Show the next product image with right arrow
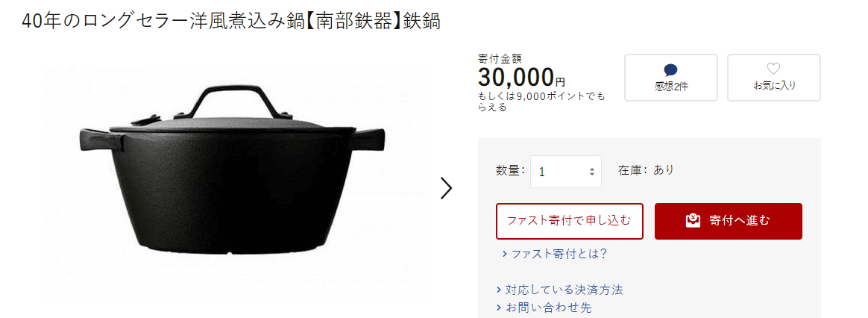This screenshot has height=318, width=868. pos(446,188)
